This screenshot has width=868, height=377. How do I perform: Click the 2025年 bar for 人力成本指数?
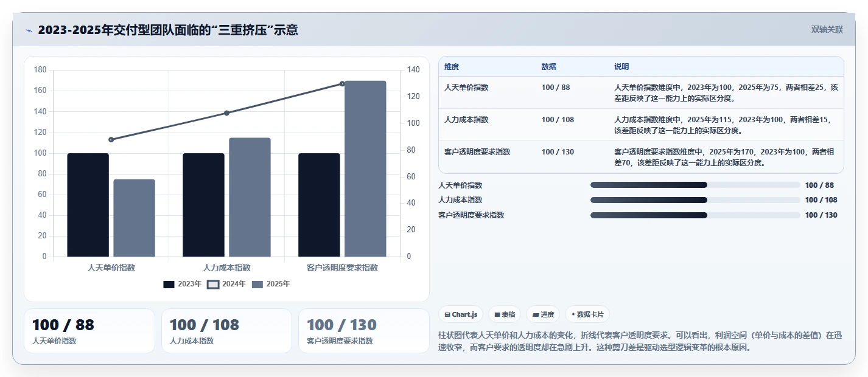point(250,197)
